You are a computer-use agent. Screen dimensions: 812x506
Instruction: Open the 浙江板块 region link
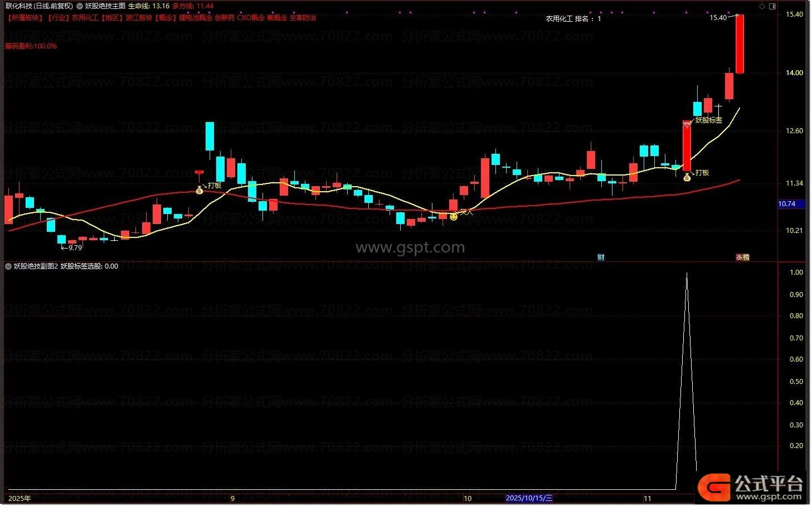138,18
